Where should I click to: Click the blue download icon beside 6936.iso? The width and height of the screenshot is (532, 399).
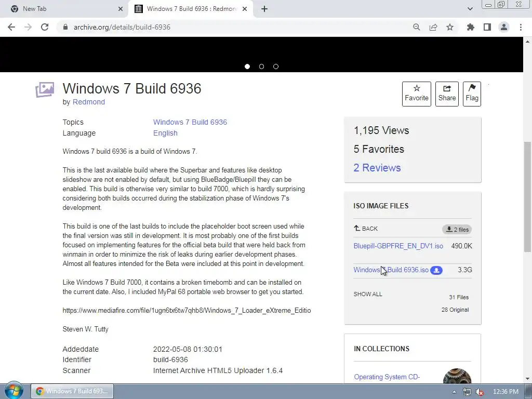436,270
